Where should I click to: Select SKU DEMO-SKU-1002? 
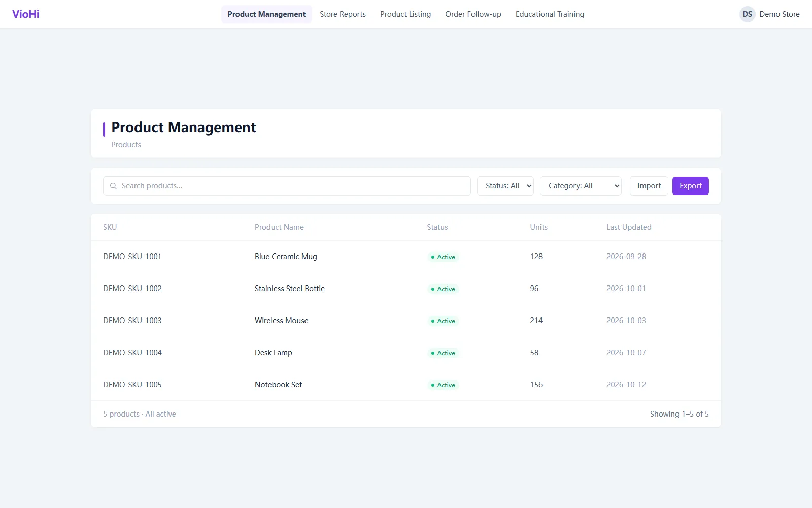[x=132, y=289]
